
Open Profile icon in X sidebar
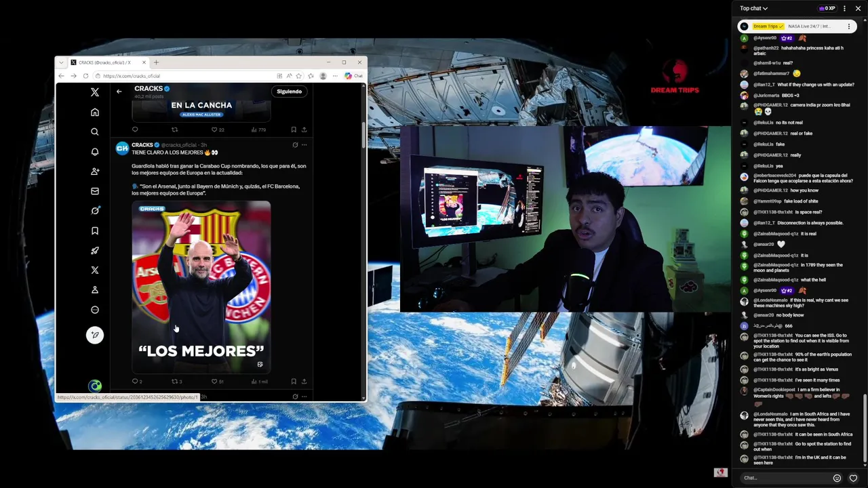point(95,289)
